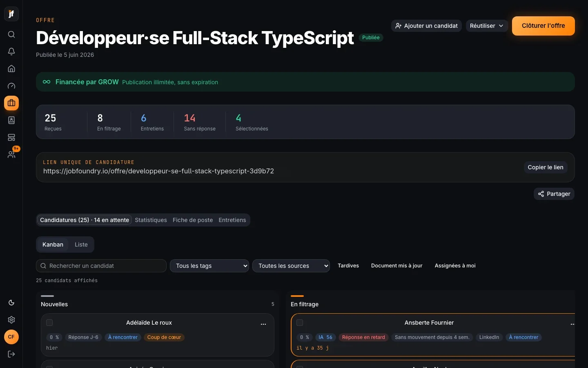
Task: Click À rencontrer tag on Adélaïde card
Action: tap(123, 337)
